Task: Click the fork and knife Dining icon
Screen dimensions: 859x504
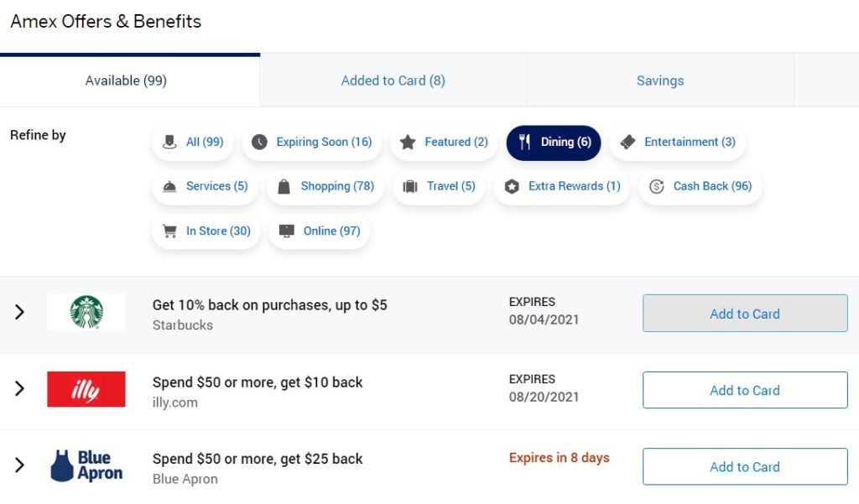Action: tap(524, 143)
